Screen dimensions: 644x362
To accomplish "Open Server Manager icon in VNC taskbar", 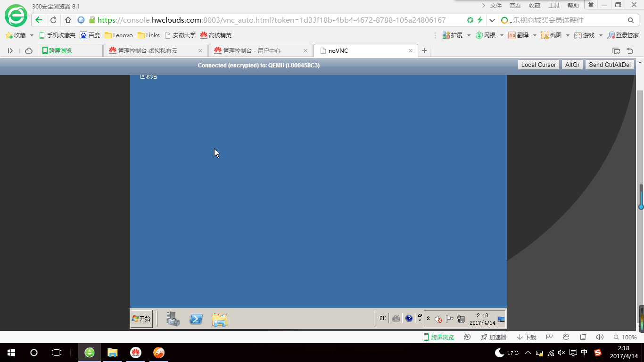I will (173, 319).
